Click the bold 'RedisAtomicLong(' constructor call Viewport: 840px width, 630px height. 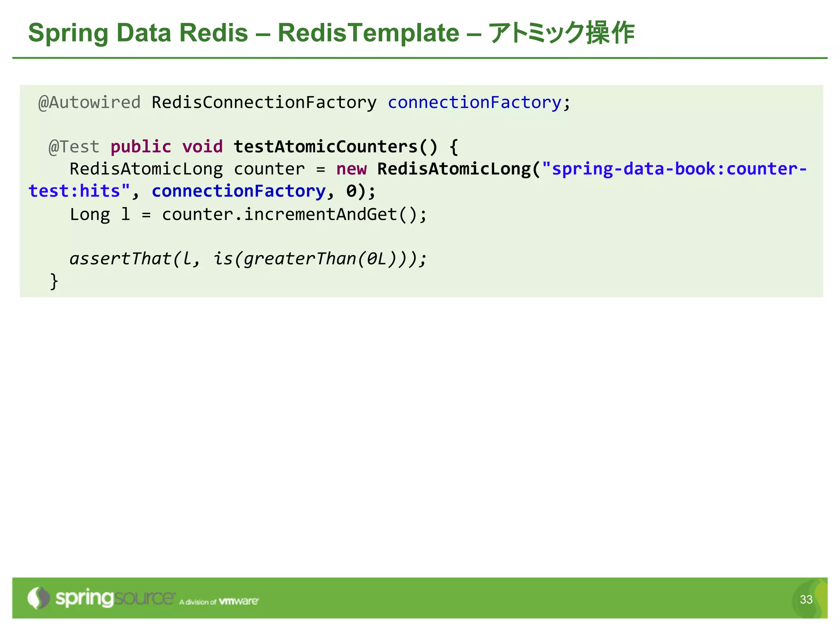(459, 169)
